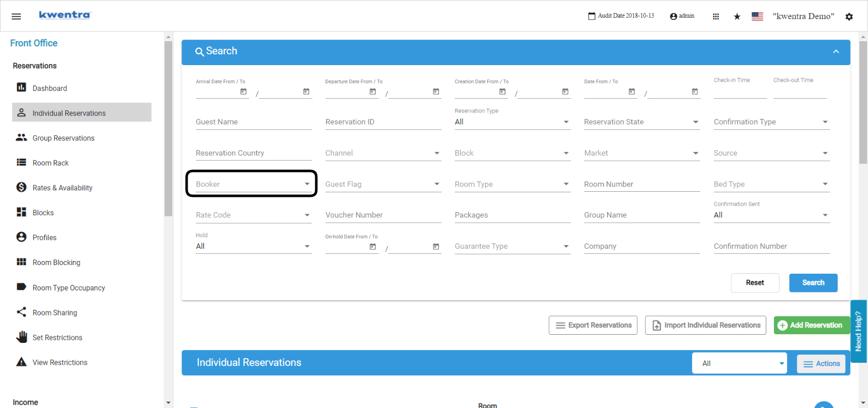The image size is (868, 408).
Task: Open the Source dropdown
Action: coord(771,153)
